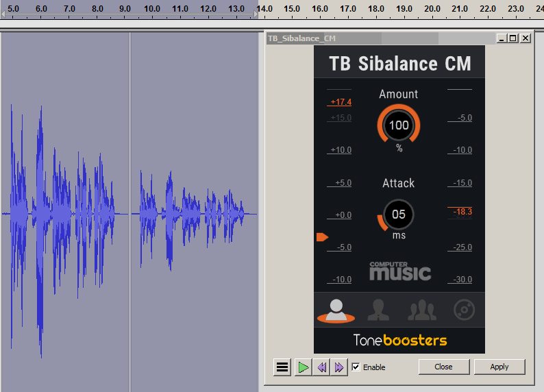Skip backward with the rewind button
The width and height of the screenshot is (544, 392).
click(x=321, y=367)
